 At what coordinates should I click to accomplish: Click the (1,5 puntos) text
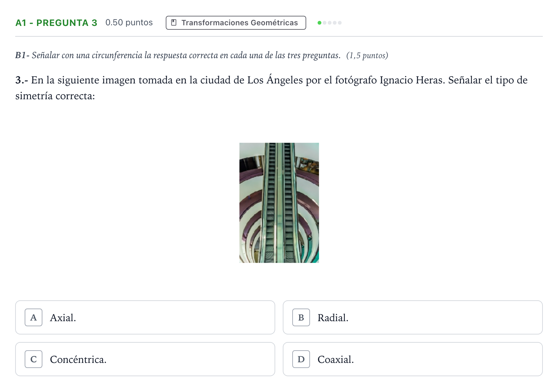pyautogui.click(x=367, y=56)
